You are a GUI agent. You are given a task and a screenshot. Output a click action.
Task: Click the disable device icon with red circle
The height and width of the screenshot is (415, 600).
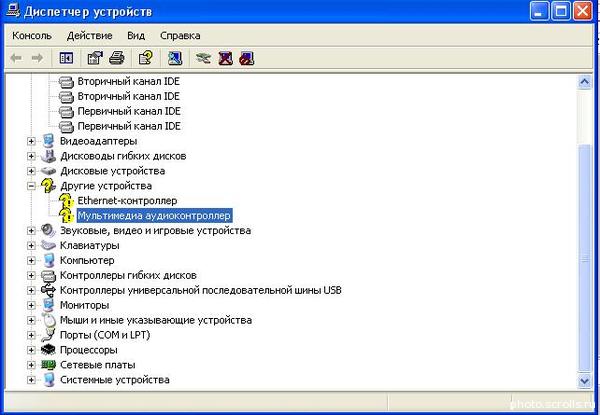[247, 58]
